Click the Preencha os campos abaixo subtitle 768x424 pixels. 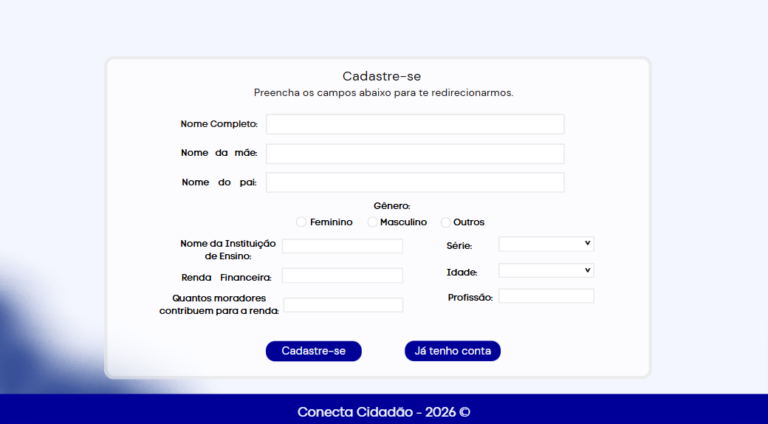(x=384, y=93)
